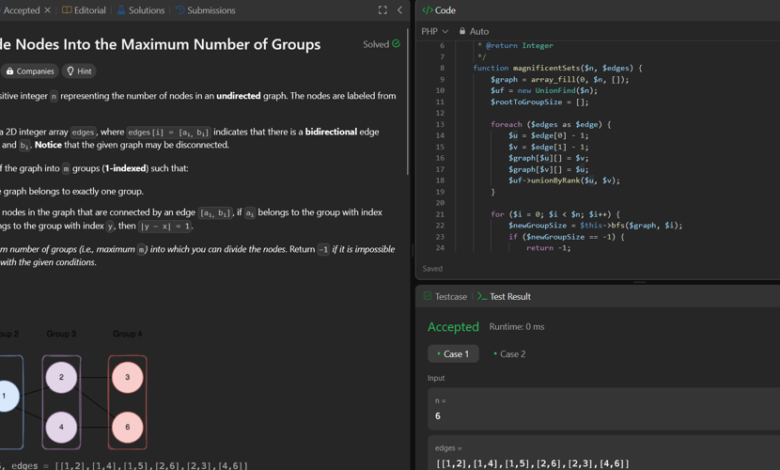Click the Submissions history icon
780x470 pixels.
180,10
